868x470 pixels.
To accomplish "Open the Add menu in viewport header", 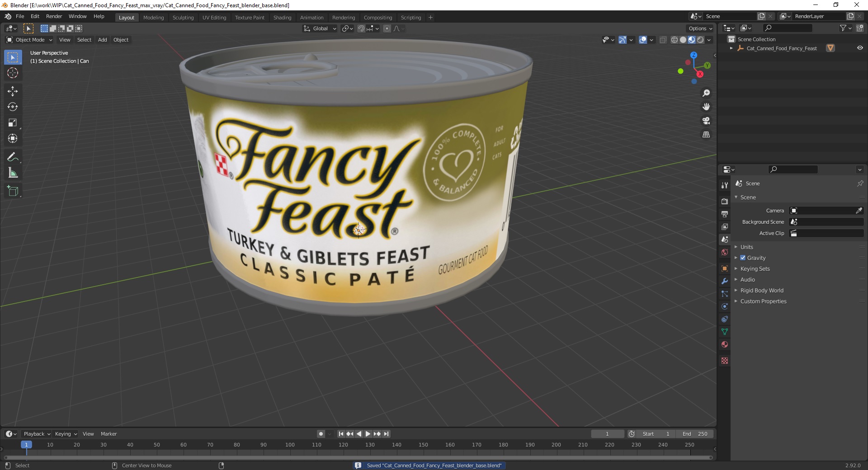I will [x=103, y=40].
